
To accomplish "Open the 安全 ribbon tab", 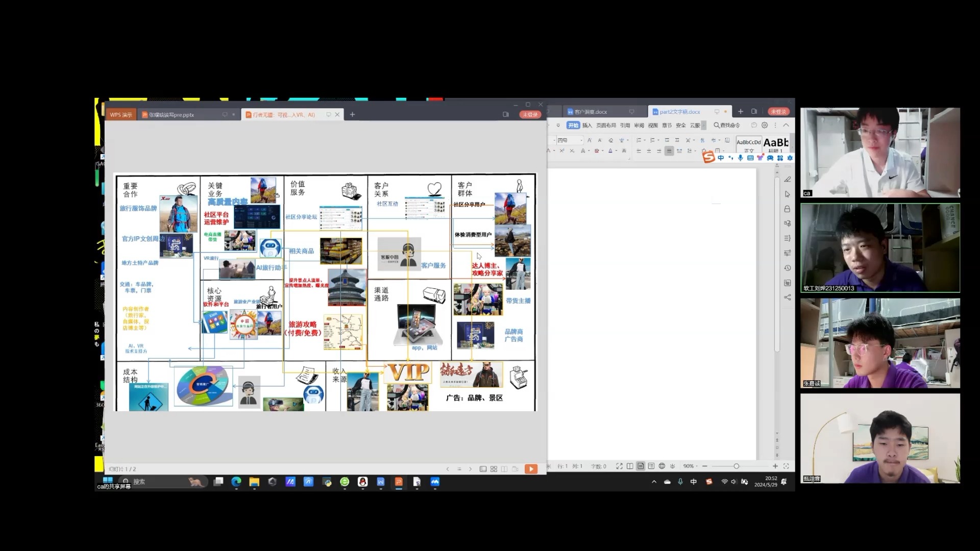I will (x=681, y=125).
